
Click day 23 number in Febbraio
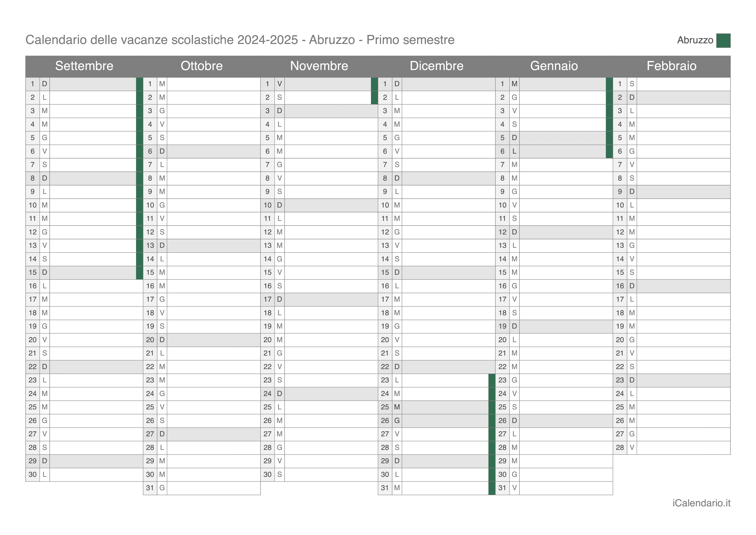tap(620, 380)
